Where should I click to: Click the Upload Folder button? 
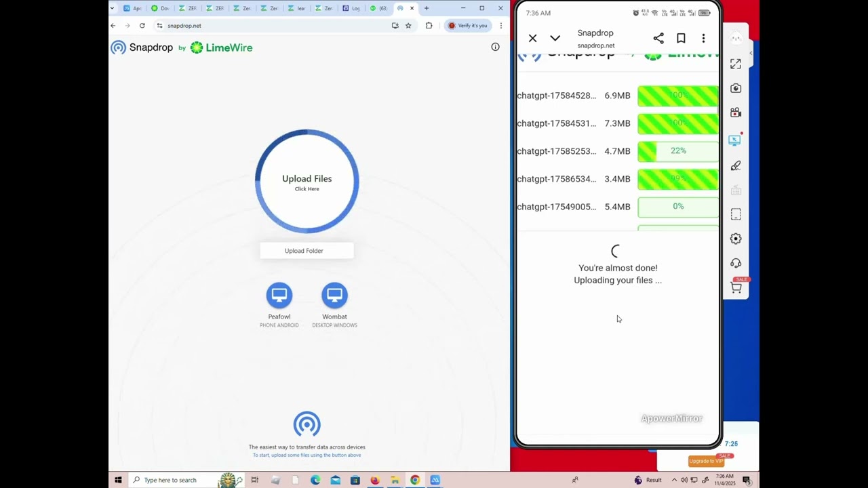coord(307,251)
